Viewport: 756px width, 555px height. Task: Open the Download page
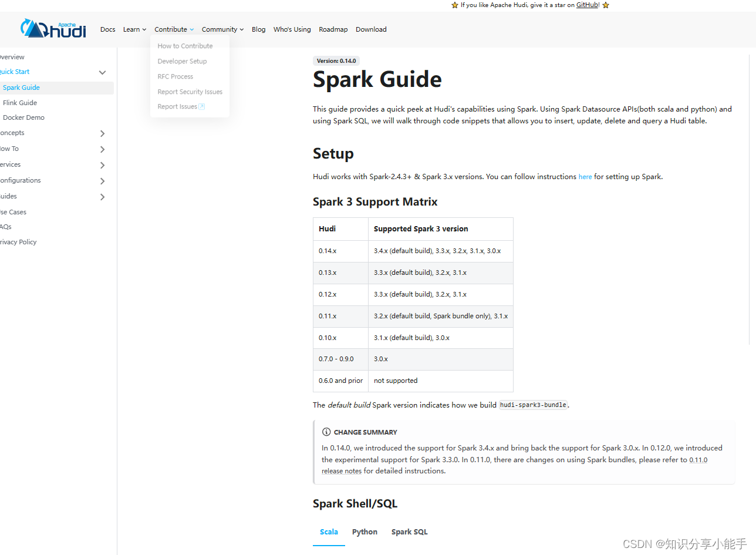coord(371,29)
